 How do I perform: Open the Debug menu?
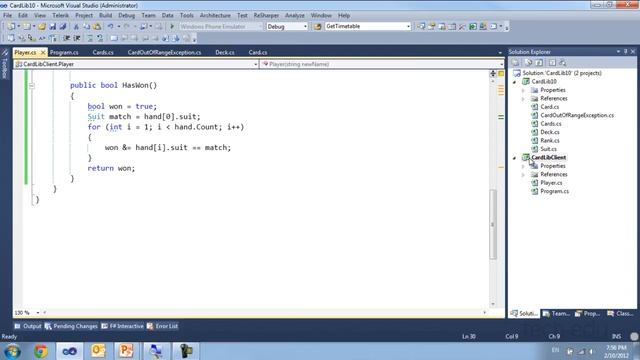click(127, 16)
